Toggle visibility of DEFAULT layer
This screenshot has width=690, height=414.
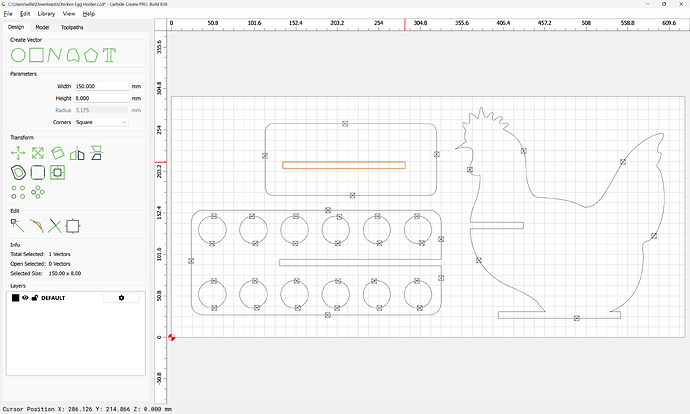pyautogui.click(x=25, y=298)
